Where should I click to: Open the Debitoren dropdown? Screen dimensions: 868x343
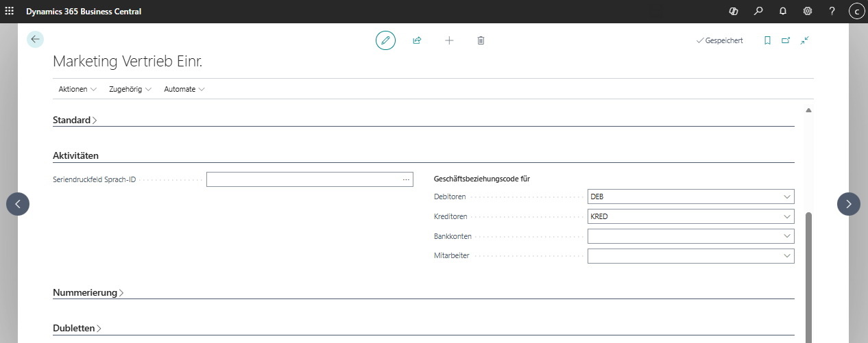787,197
